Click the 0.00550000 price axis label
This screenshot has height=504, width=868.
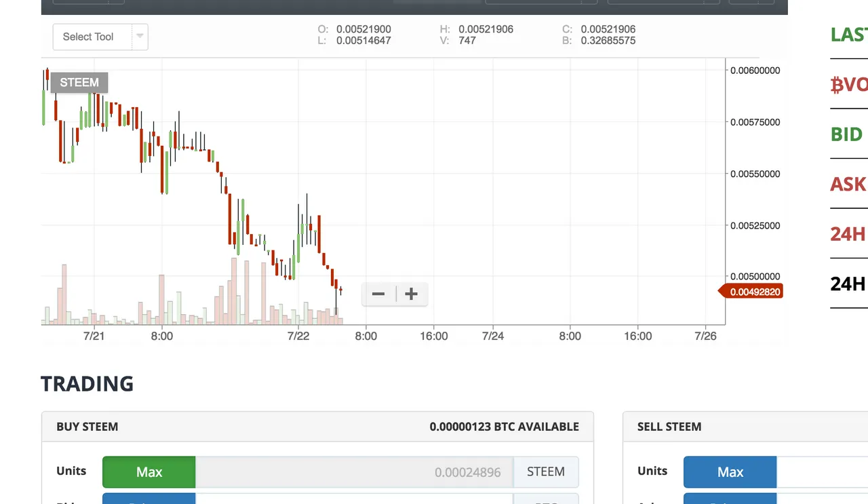755,174
